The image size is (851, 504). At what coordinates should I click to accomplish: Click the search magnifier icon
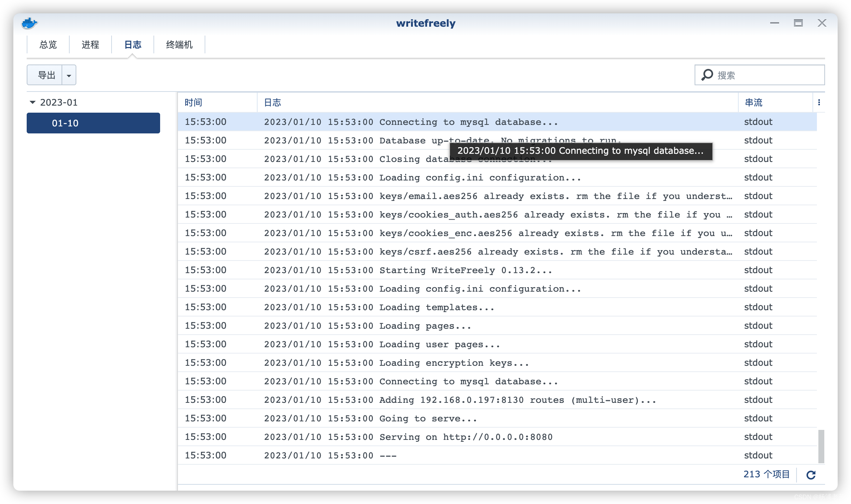(707, 75)
